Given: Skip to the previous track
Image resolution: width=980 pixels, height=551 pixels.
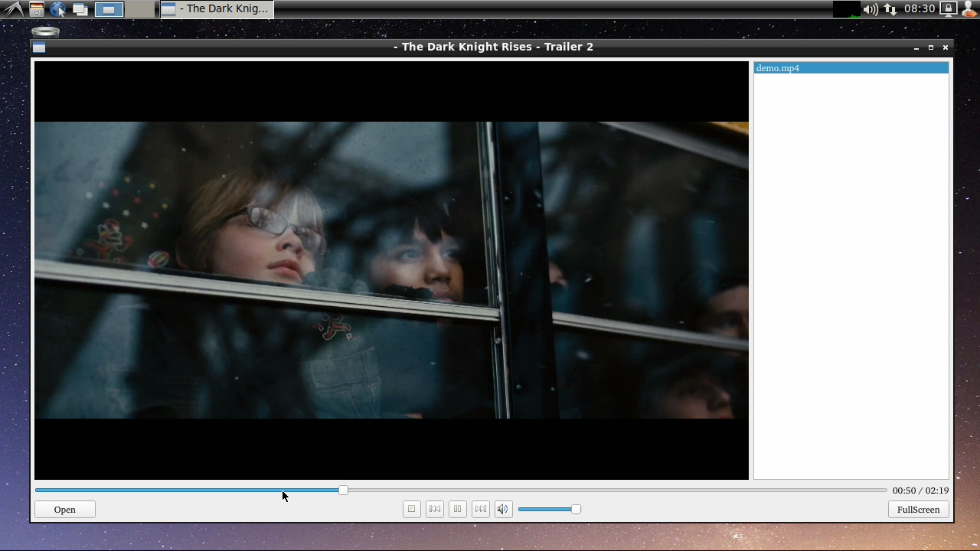Looking at the screenshot, I should click(x=434, y=509).
